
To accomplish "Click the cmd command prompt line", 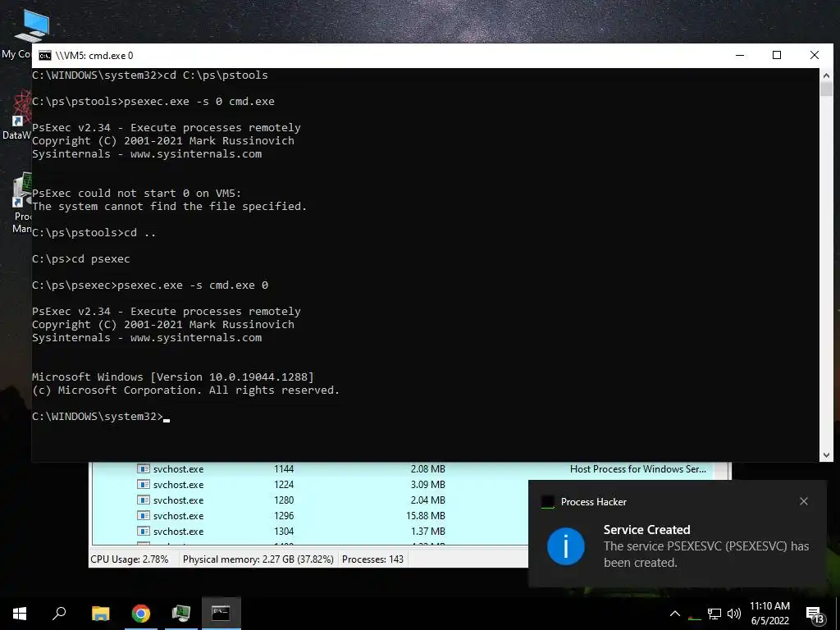I will [101, 416].
